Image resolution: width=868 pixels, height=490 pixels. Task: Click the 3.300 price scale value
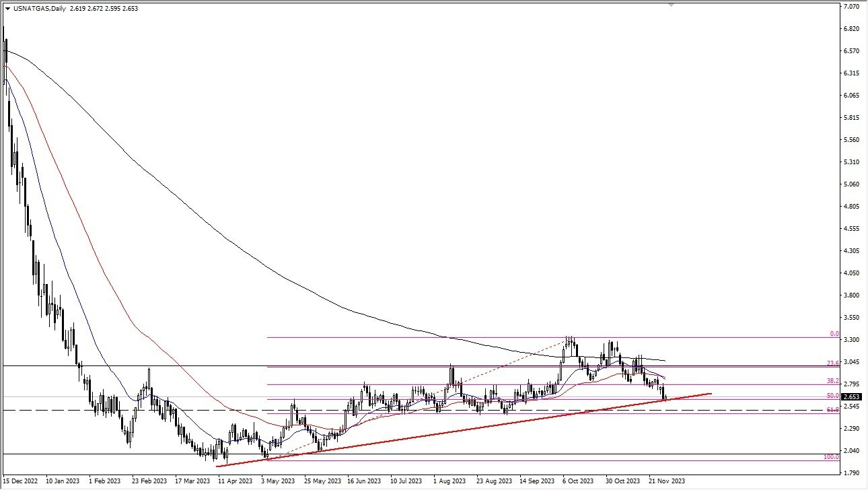coord(851,340)
